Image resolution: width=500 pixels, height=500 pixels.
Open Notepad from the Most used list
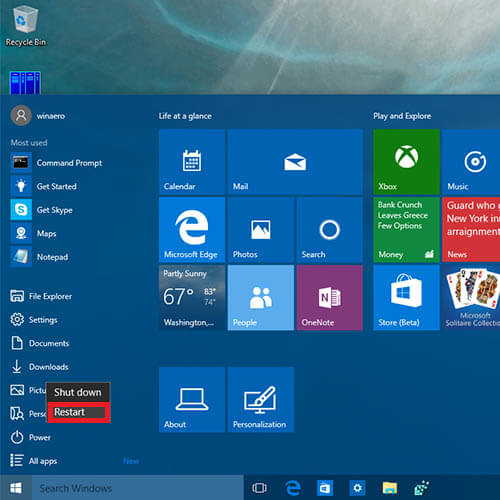point(40,257)
